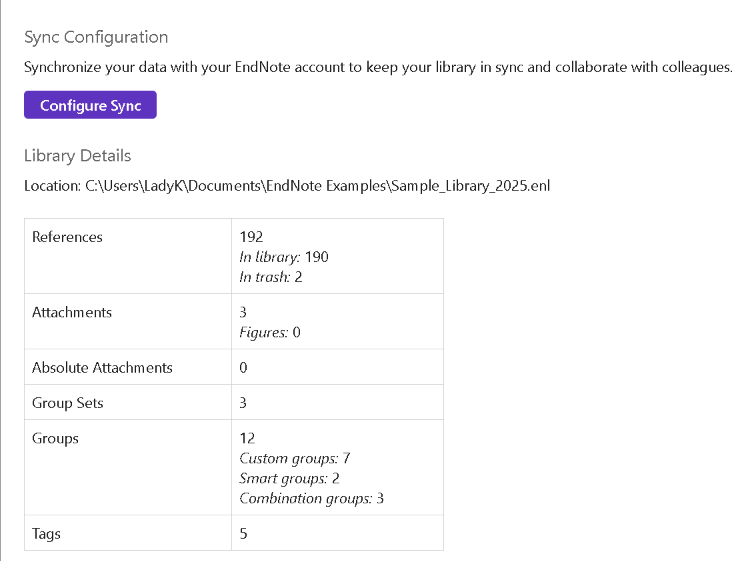This screenshot has height=561, width=750.
Task: Click the 'Figures: 0' line
Action: pos(270,332)
